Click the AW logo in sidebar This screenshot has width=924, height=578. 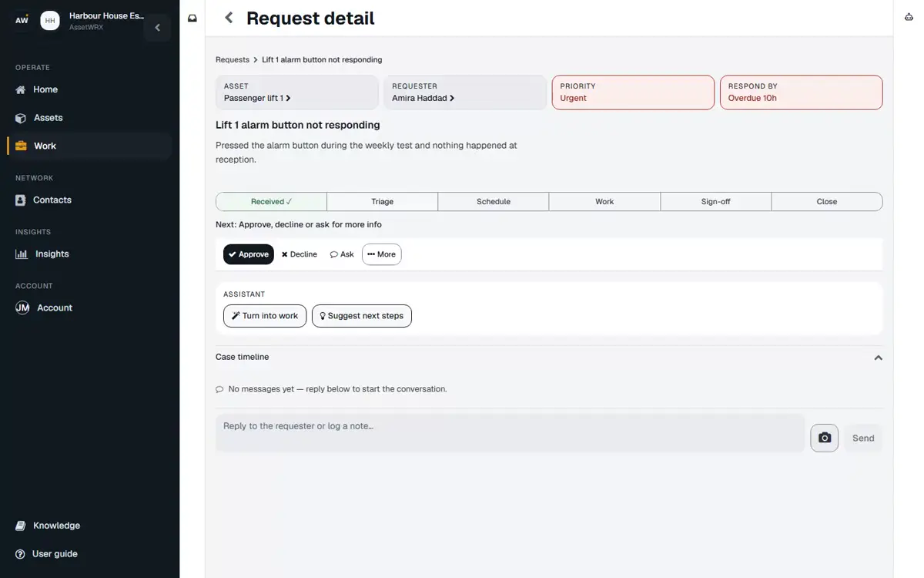coord(22,20)
